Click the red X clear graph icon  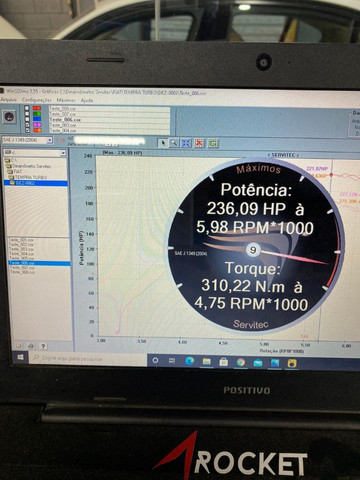[x=199, y=143]
